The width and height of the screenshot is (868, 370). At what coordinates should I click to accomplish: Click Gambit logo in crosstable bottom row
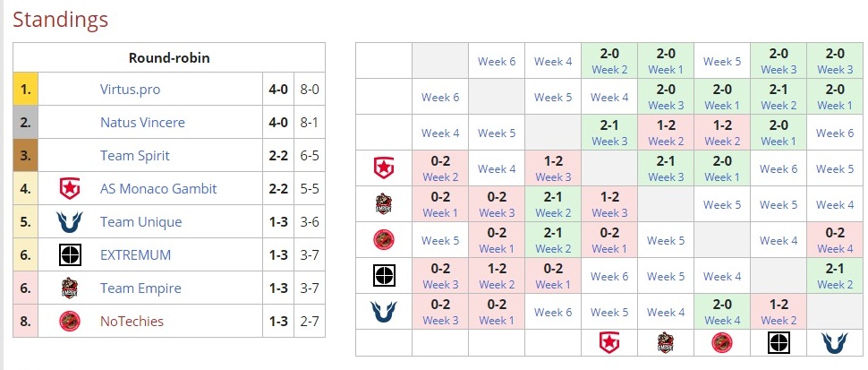tap(608, 342)
